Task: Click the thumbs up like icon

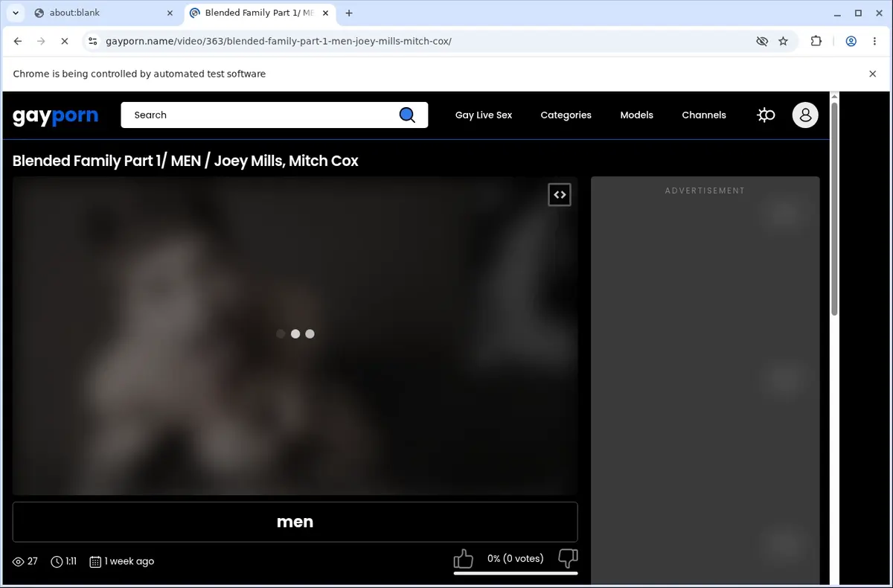Action: (x=464, y=559)
